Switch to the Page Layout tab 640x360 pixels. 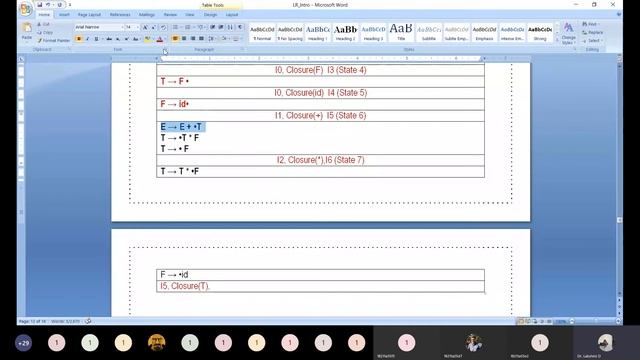click(x=89, y=15)
